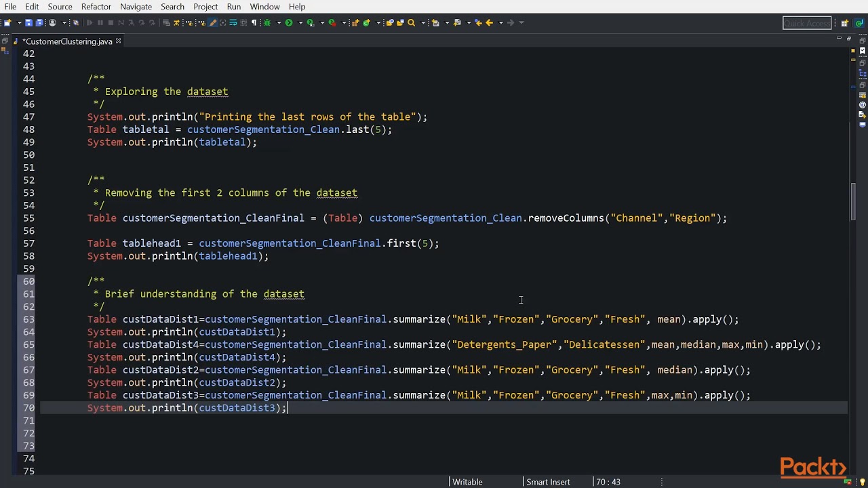Open the Declaration view icon
The image size is (868, 488).
click(863, 115)
